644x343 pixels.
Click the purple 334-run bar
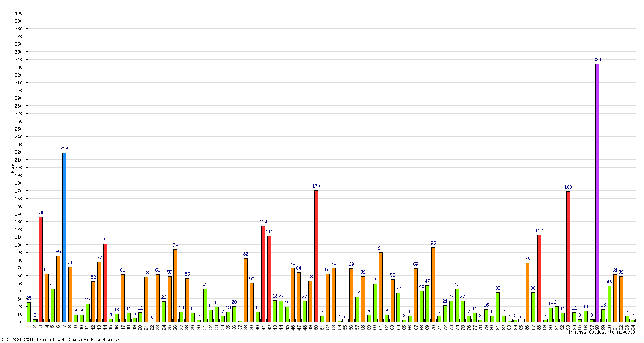tap(597, 193)
